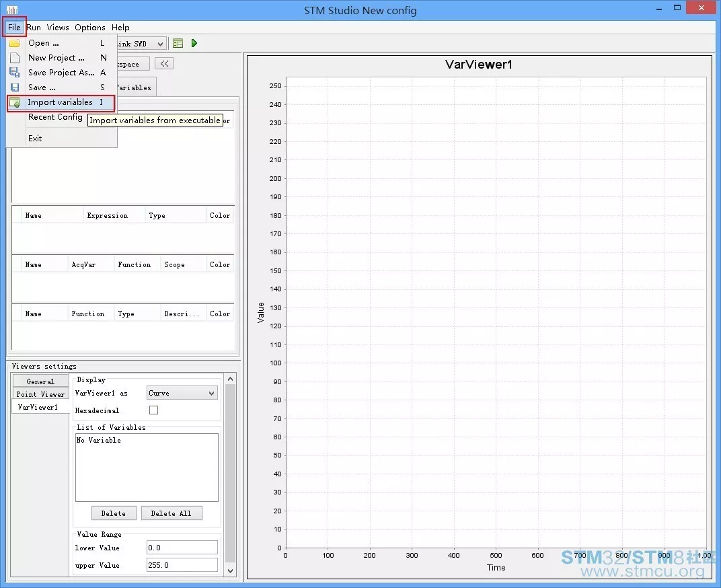Choose New Project ... menu entry
The image size is (721, 588).
coord(62,57)
